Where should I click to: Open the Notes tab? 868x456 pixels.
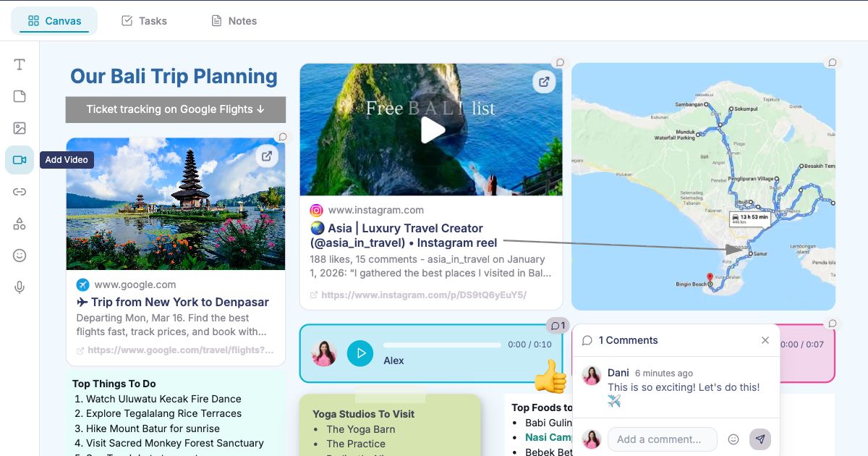[234, 20]
